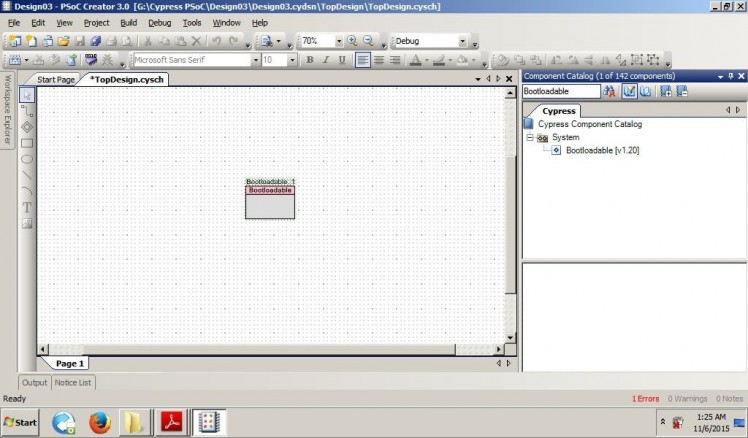The image size is (748, 438).
Task: Click the New Project toolbar icon
Action: coord(15,41)
